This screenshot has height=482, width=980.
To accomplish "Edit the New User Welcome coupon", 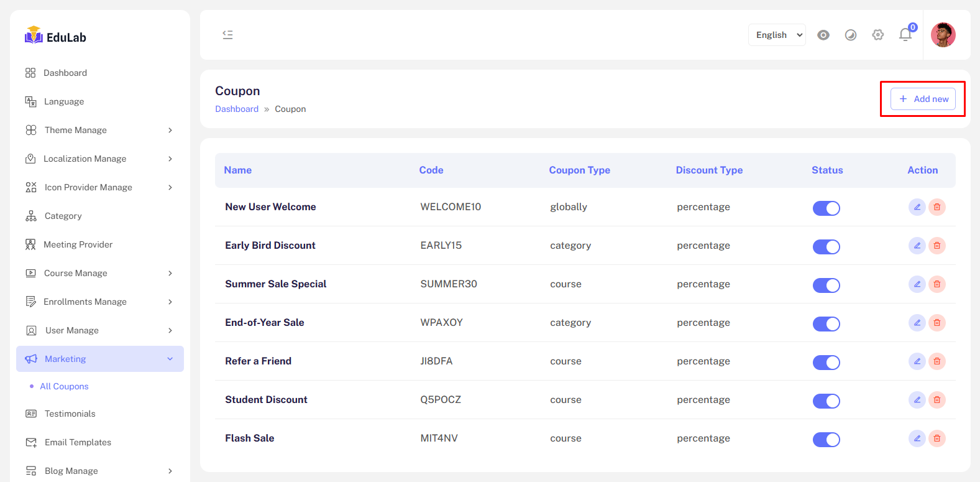I will tap(917, 207).
